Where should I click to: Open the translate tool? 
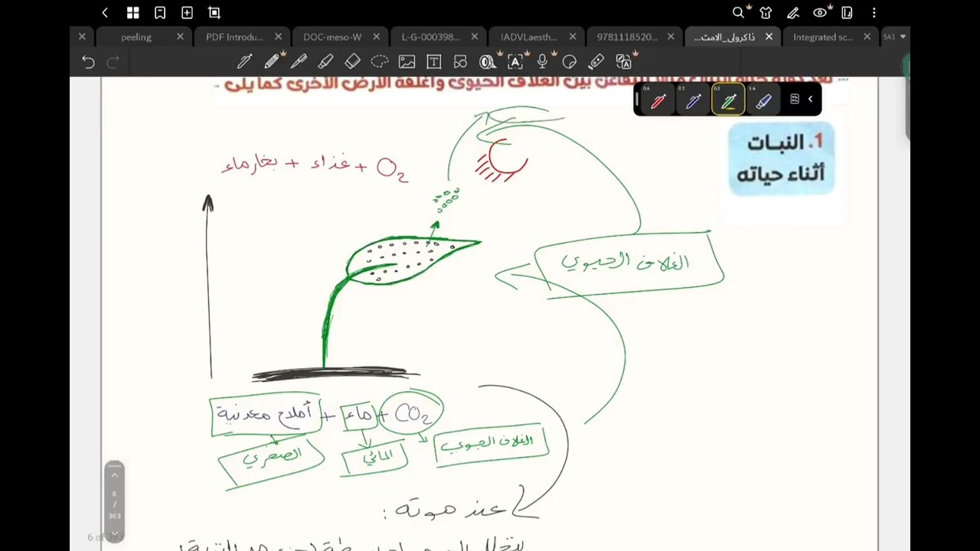coord(625,61)
